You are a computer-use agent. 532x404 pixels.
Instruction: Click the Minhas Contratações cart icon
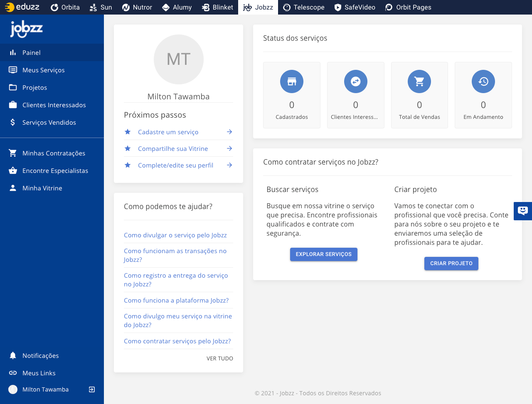pos(13,153)
